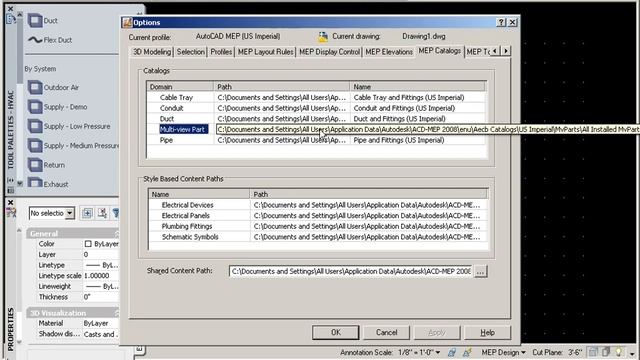
Task: Select the Duct tool in the HVAC palette
Action: click(43, 20)
